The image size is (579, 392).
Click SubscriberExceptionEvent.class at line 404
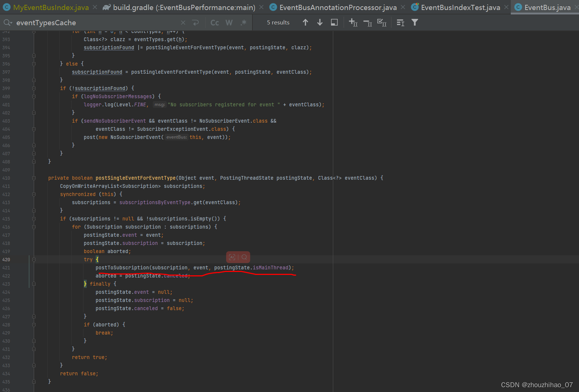coord(182,129)
